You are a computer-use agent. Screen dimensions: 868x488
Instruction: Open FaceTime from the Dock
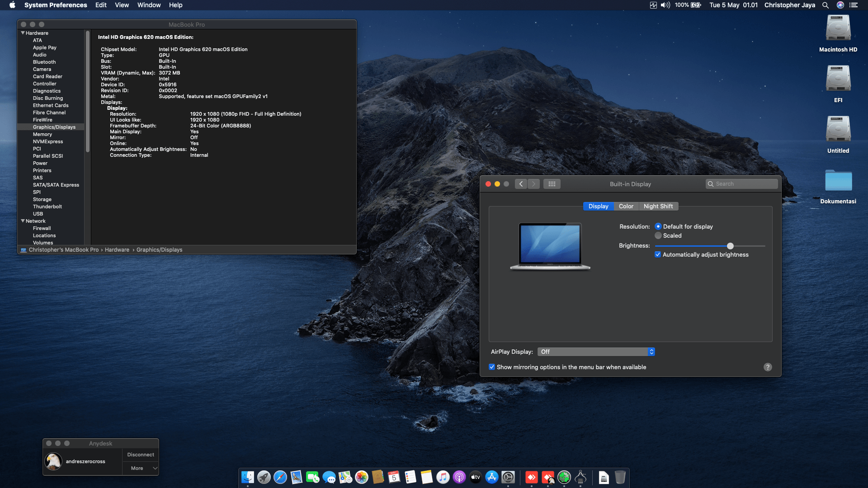point(313,477)
